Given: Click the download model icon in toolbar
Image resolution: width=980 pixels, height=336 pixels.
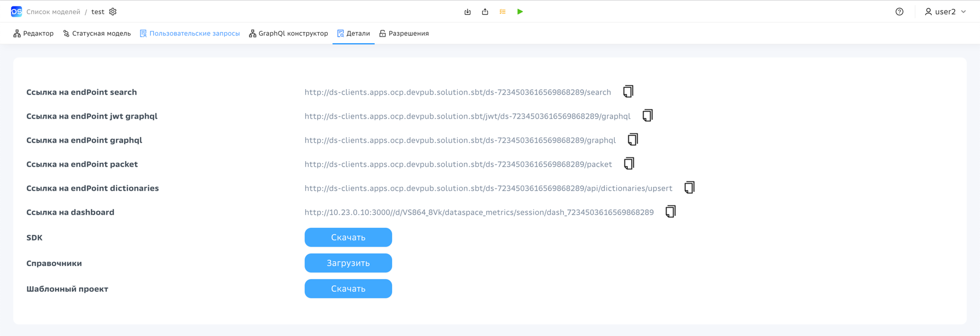Looking at the screenshot, I should [x=468, y=11].
